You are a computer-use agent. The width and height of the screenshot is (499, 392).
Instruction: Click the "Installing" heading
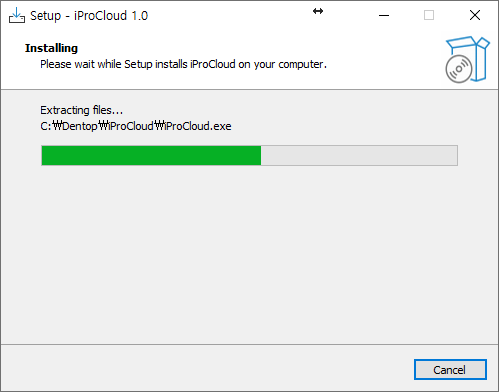(x=51, y=48)
